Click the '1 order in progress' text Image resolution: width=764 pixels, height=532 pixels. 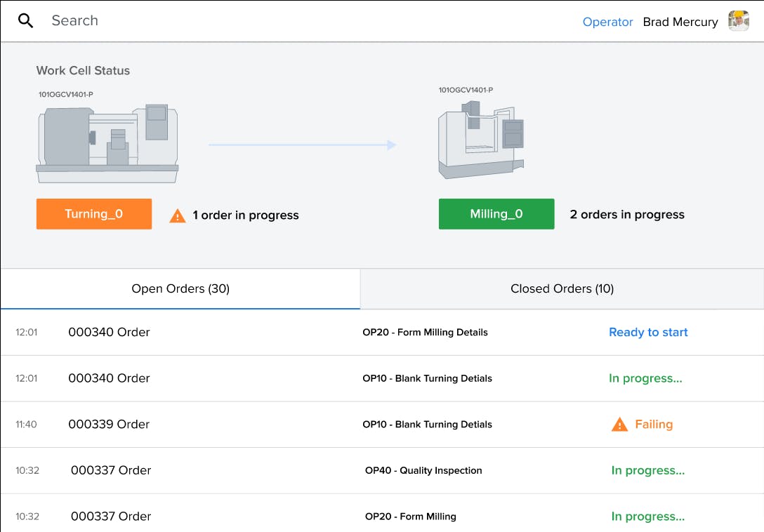(x=246, y=215)
